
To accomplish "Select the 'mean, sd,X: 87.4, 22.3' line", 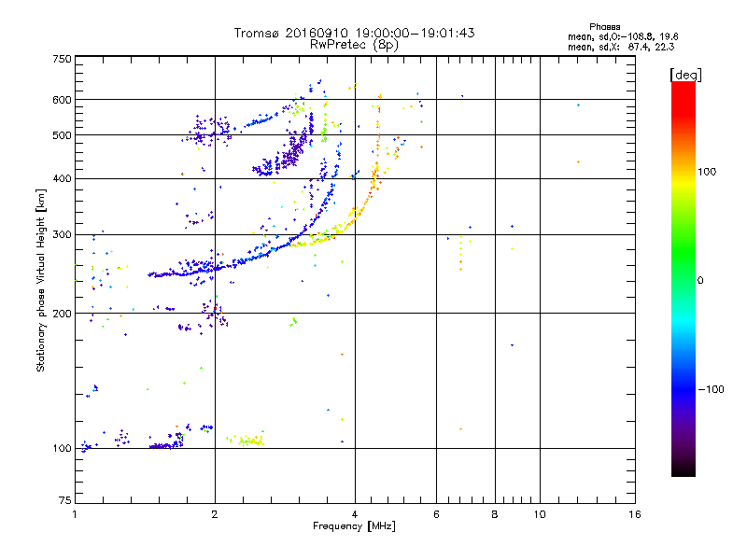I will click(621, 47).
